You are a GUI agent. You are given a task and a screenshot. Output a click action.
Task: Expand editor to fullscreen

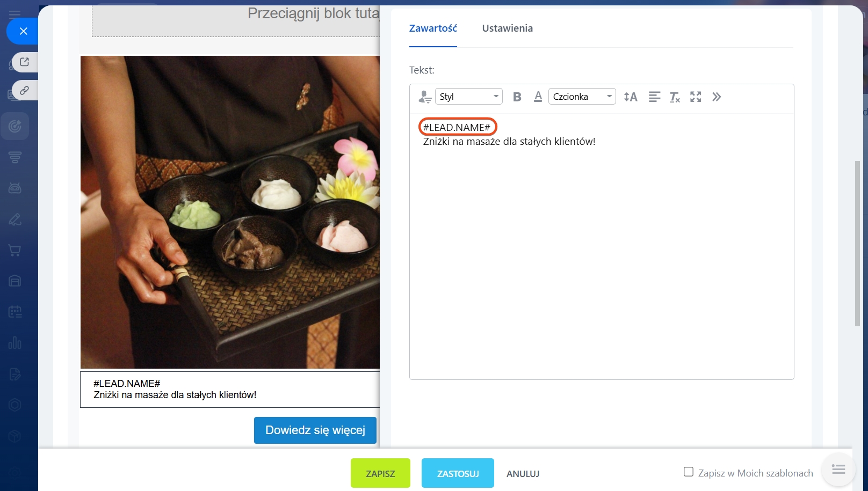point(696,97)
